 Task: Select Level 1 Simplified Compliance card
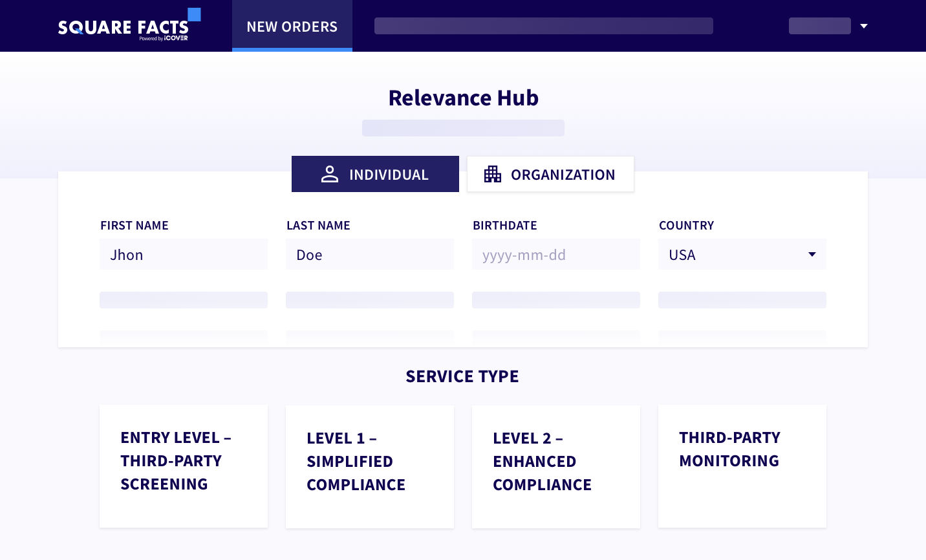370,466
